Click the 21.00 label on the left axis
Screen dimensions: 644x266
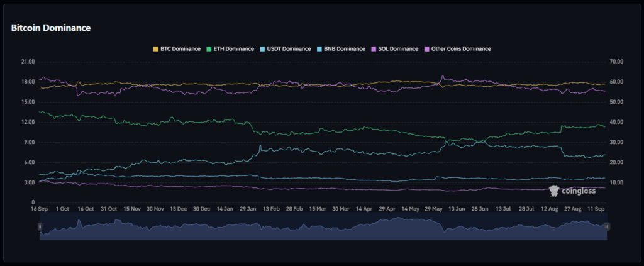[x=28, y=62]
